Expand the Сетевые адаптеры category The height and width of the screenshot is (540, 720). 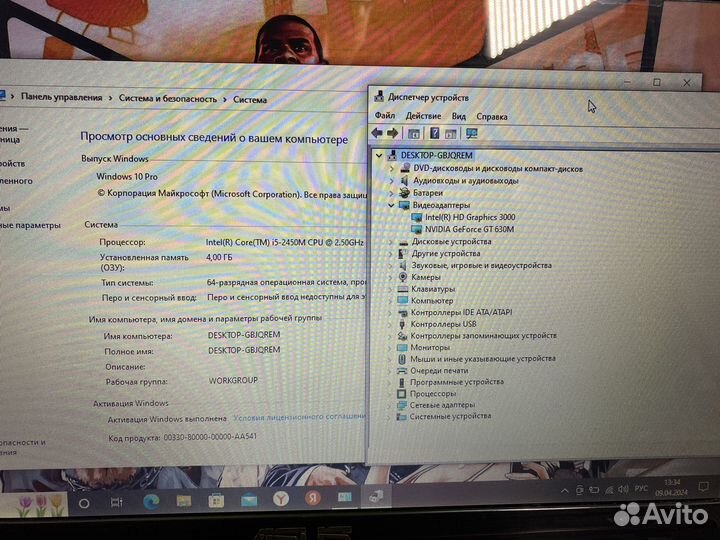(392, 405)
